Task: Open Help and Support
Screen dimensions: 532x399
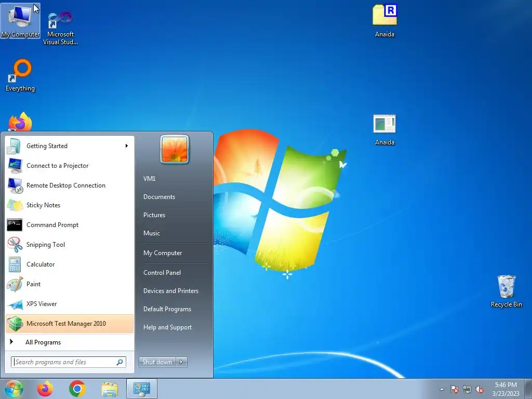Action: [x=168, y=327]
